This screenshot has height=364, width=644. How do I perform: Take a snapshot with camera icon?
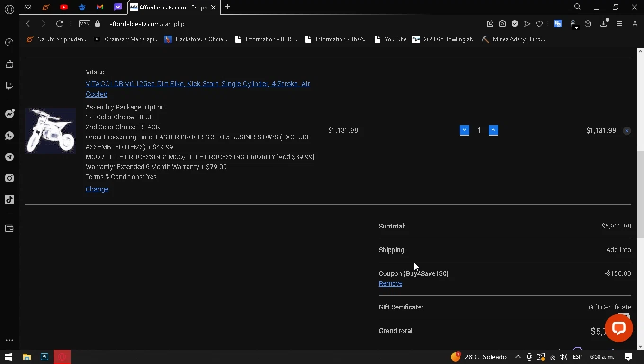pyautogui.click(x=502, y=24)
